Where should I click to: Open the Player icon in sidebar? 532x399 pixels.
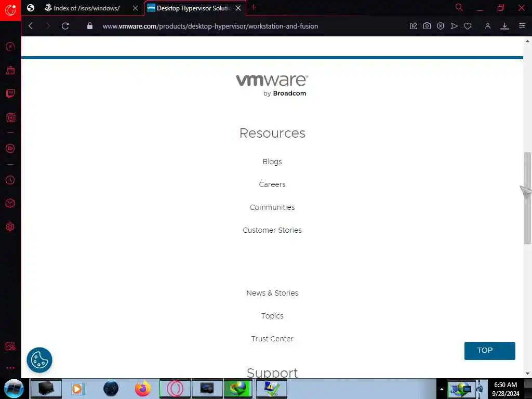[x=10, y=148]
